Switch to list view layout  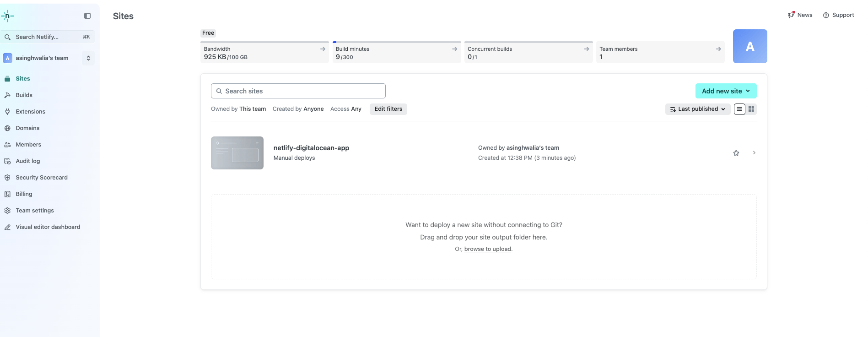pyautogui.click(x=739, y=109)
